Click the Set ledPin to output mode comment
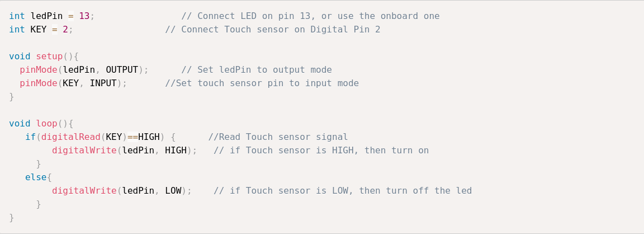The image size is (644, 234). click(x=257, y=70)
